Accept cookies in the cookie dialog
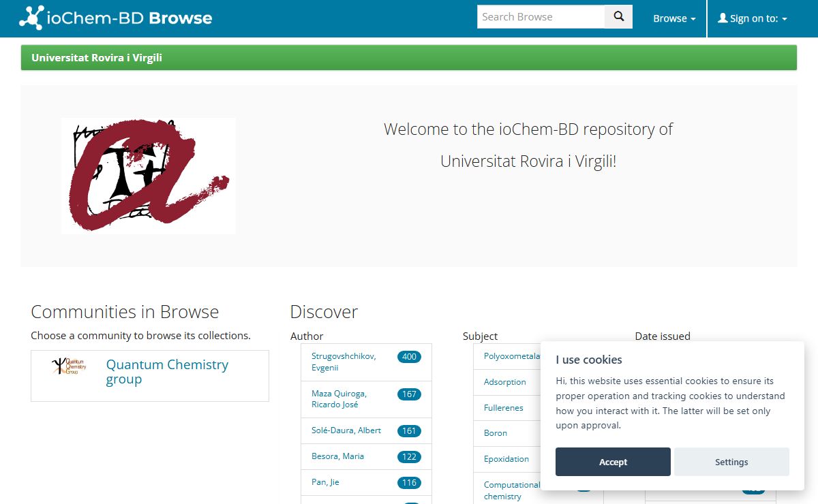 click(x=613, y=462)
